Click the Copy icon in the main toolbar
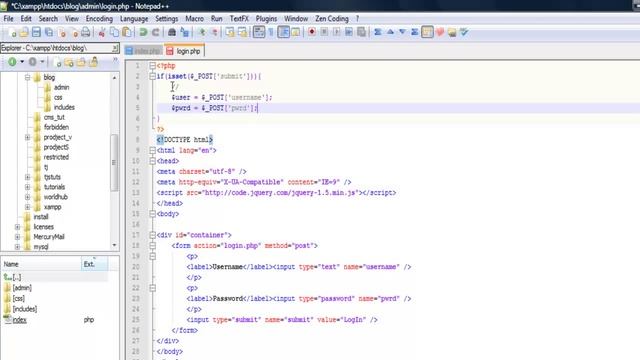Image resolution: width=640 pixels, height=360 pixels. [114, 32]
